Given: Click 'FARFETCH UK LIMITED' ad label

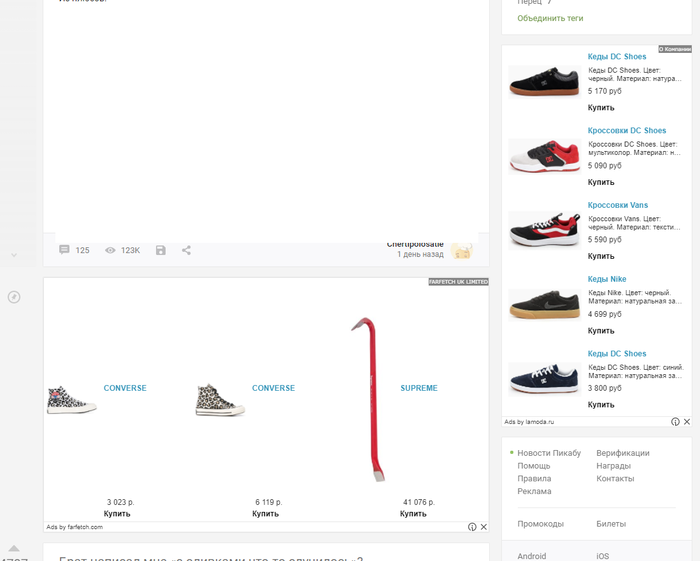Looking at the screenshot, I should pos(458,282).
